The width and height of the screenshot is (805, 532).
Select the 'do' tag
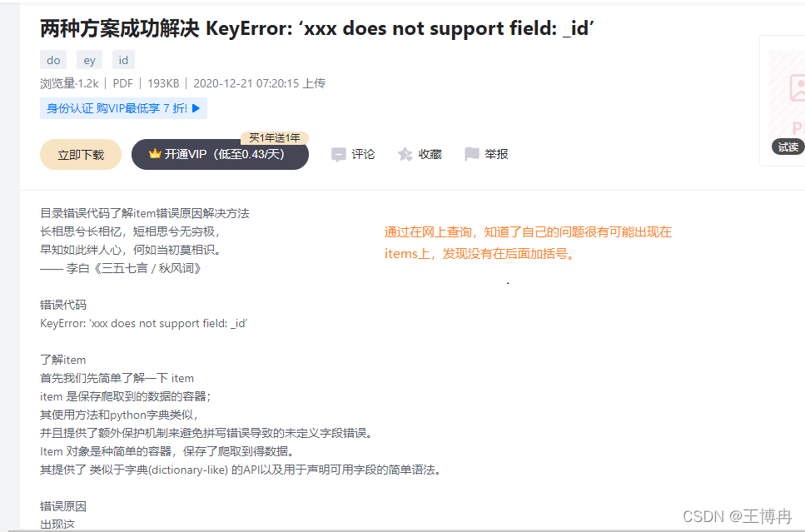tap(53, 60)
